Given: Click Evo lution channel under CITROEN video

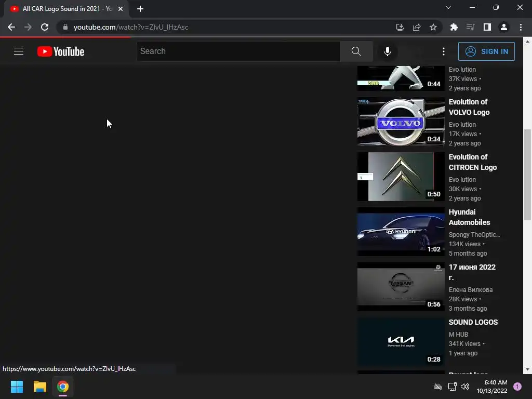Looking at the screenshot, I should (462, 179).
